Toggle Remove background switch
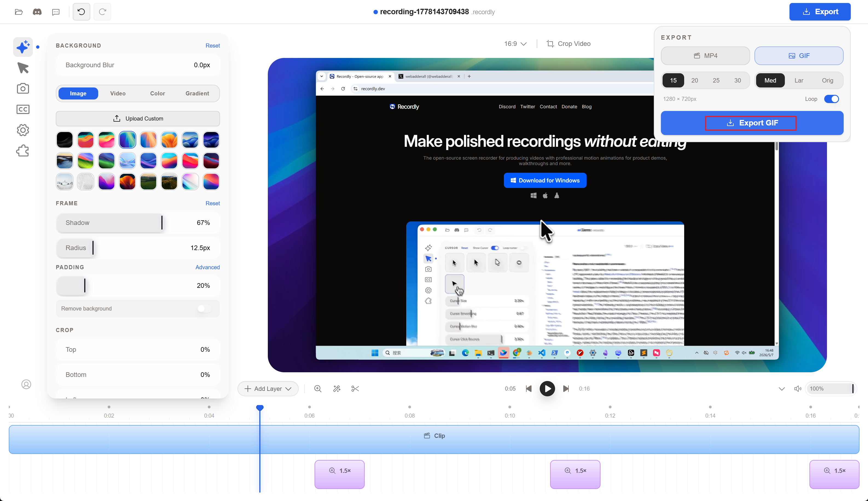The width and height of the screenshot is (868, 501). point(205,309)
